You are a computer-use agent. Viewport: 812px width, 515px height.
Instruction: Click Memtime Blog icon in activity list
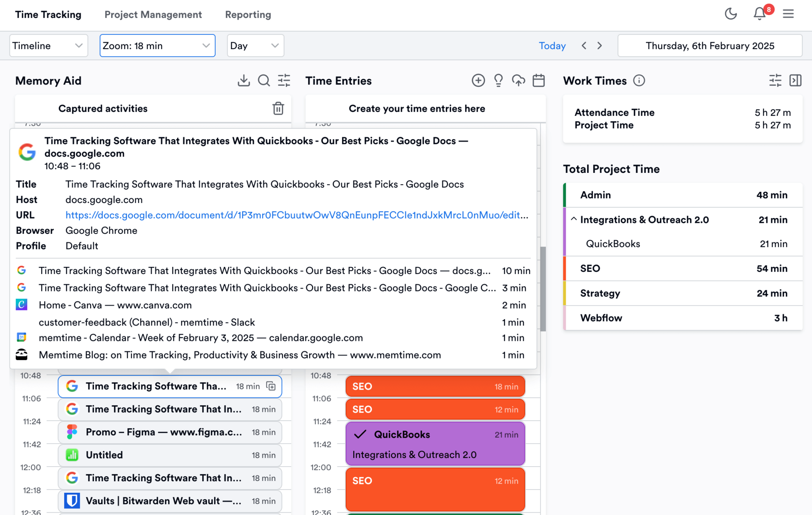pyautogui.click(x=21, y=354)
